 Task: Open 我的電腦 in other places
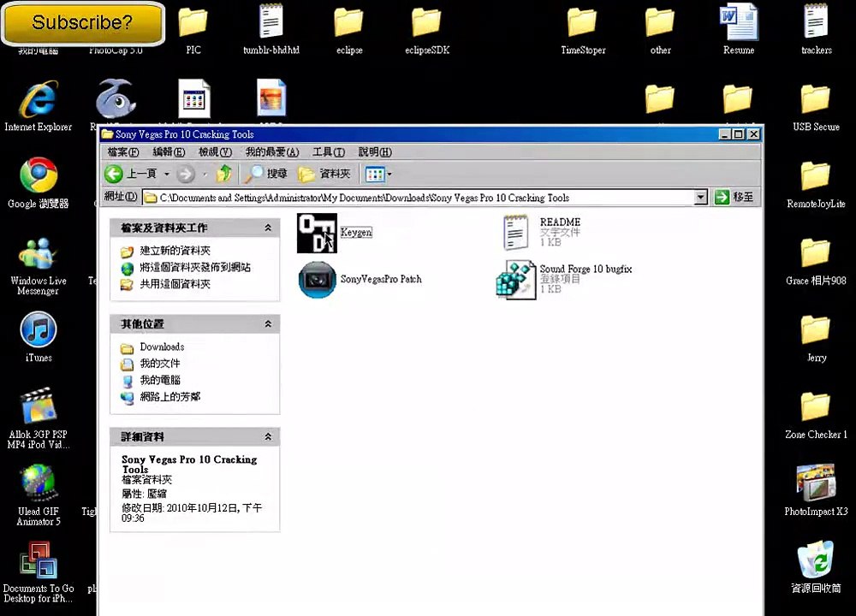[x=159, y=380]
